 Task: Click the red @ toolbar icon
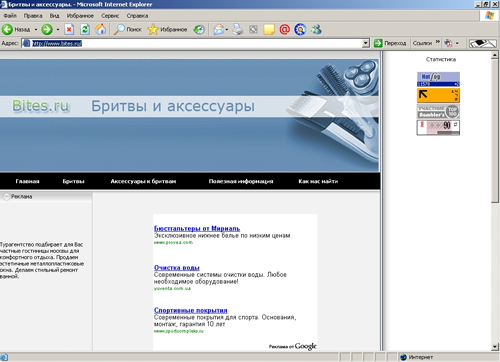[284, 29]
